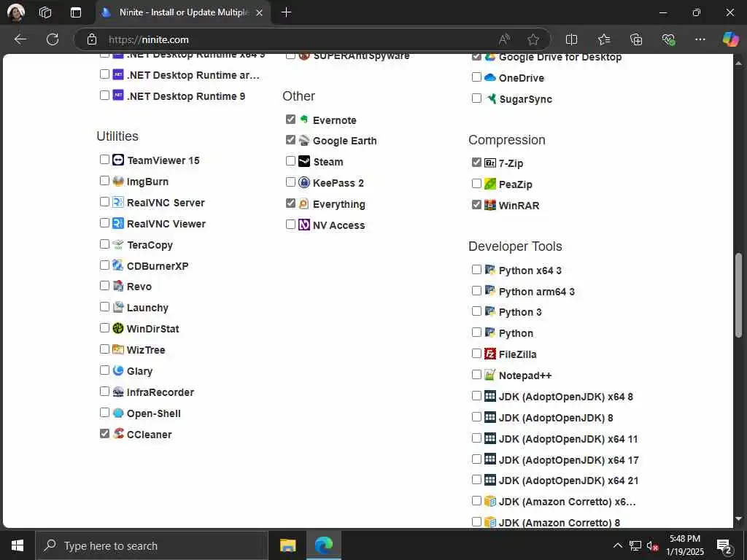
Task: Uncheck the CCleaner checkbox
Action: pos(105,433)
